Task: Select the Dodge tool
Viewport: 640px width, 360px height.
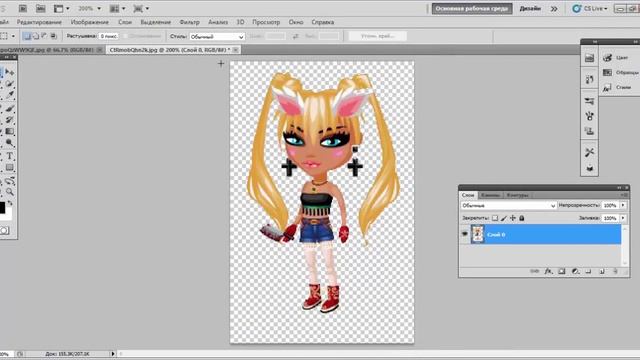Action: click(x=9, y=143)
